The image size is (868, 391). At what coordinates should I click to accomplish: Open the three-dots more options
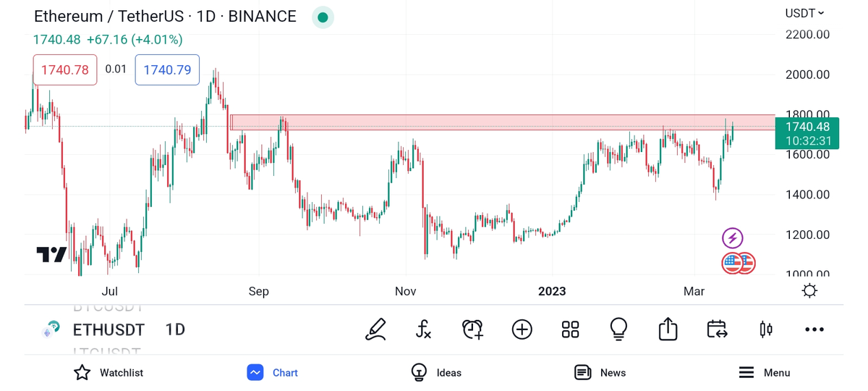[814, 329]
